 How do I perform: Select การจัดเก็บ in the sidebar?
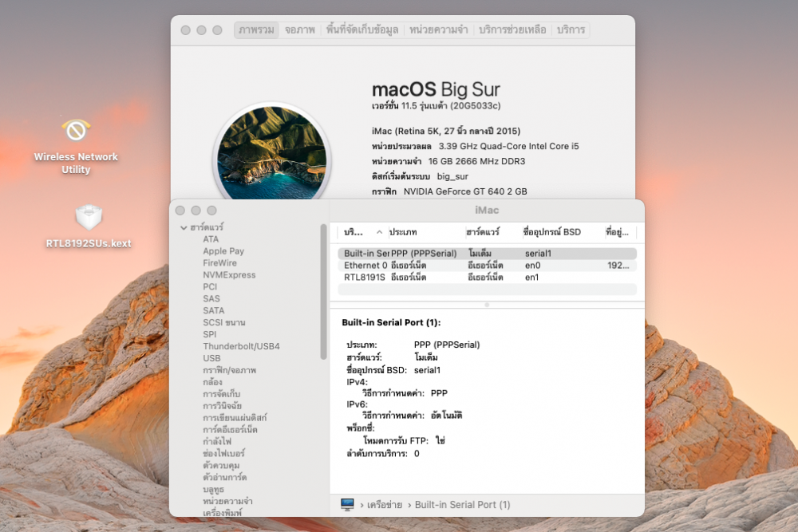221,394
